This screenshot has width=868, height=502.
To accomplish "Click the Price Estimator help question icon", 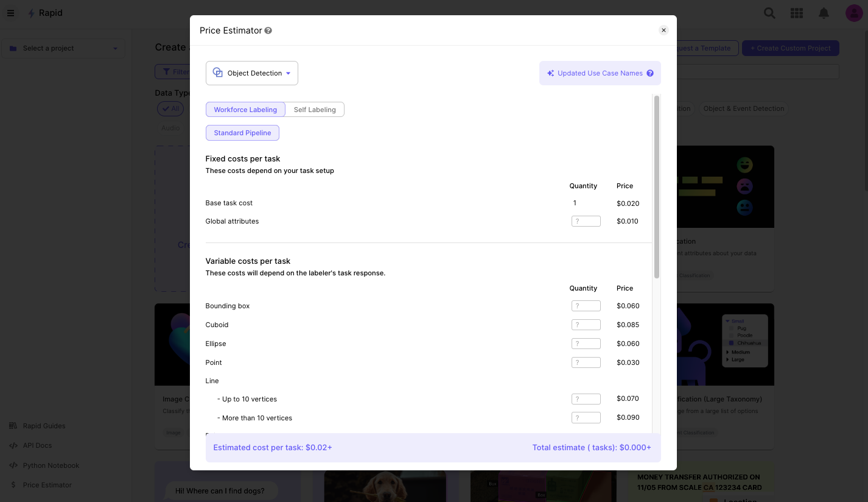I will coord(268,30).
